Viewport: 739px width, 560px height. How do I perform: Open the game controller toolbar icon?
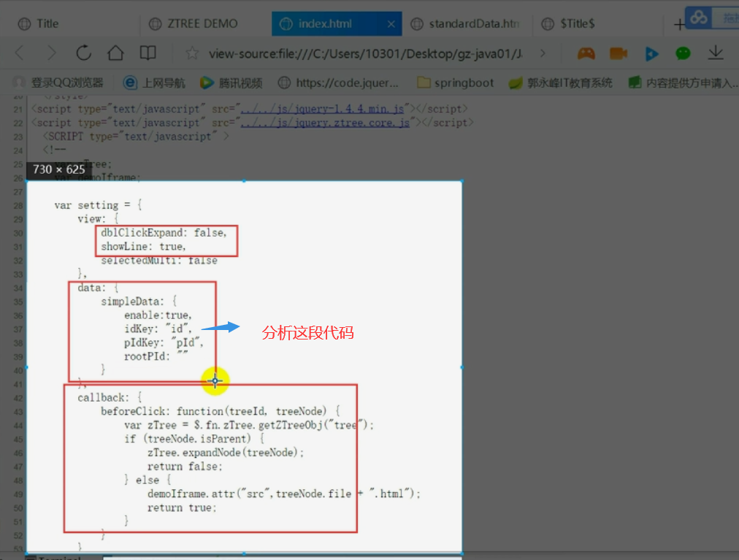[x=586, y=53]
